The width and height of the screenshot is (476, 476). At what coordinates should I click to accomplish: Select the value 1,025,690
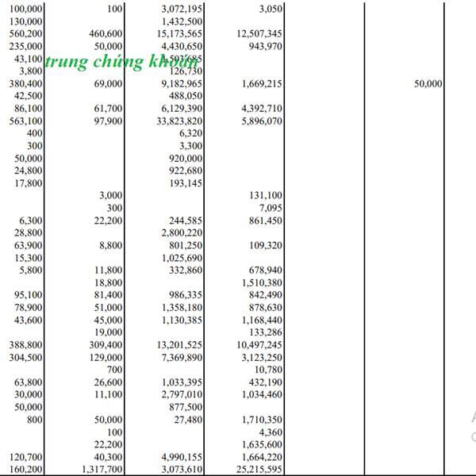182,259
